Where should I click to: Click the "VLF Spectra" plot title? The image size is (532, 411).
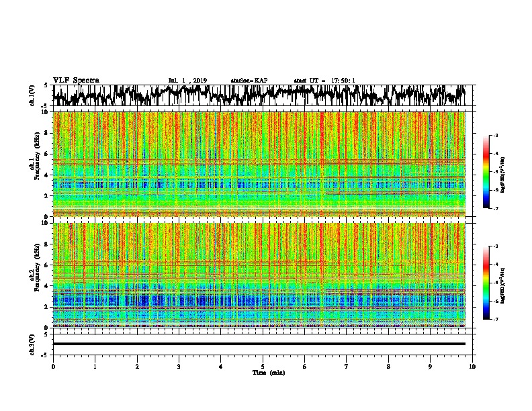76,81
